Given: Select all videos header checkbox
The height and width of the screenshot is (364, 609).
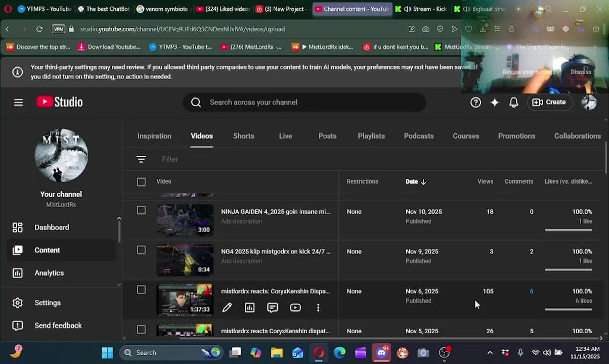Looking at the screenshot, I should click(x=141, y=182).
